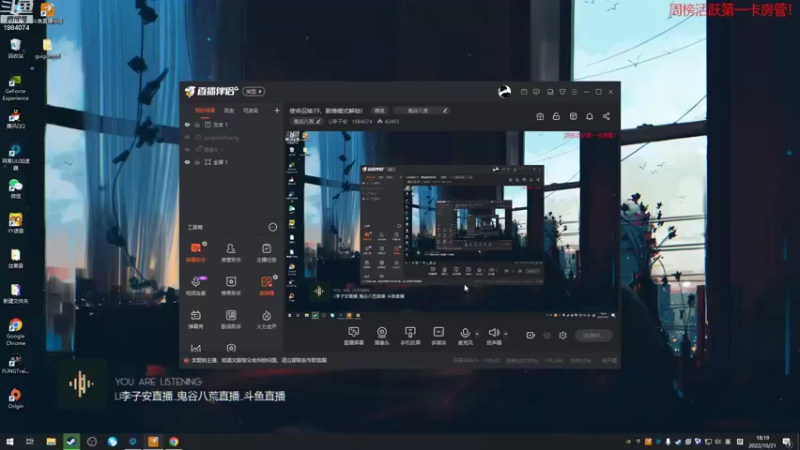Viewport: 800px width, 450px height.
Task: Select the orange active scene tab
Action: click(x=205, y=110)
